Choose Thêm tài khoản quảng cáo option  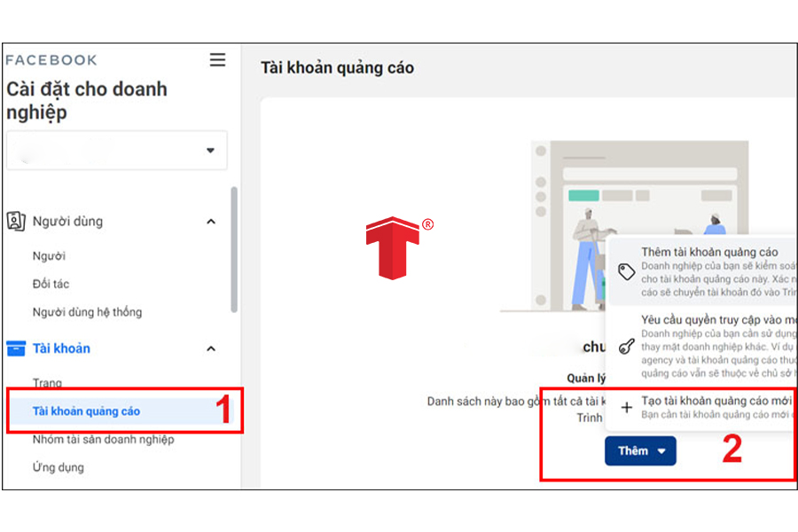[x=702, y=271]
